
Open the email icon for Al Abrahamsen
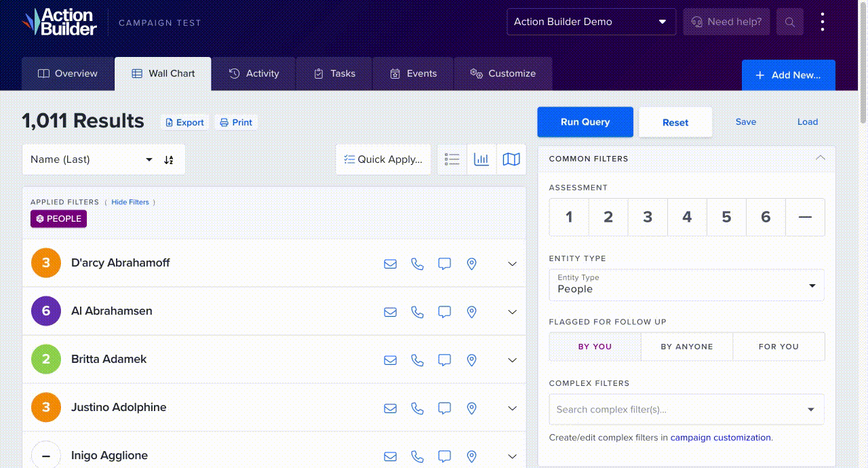[x=390, y=312]
